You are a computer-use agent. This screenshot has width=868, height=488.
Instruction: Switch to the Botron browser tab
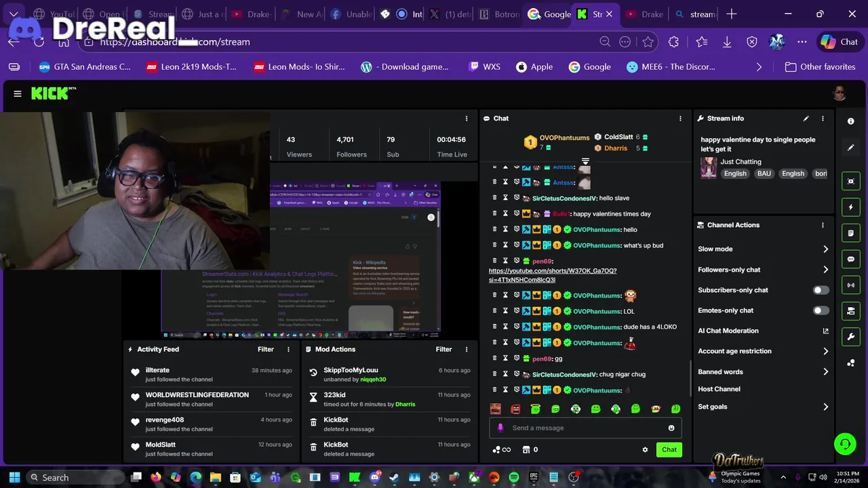click(x=500, y=14)
